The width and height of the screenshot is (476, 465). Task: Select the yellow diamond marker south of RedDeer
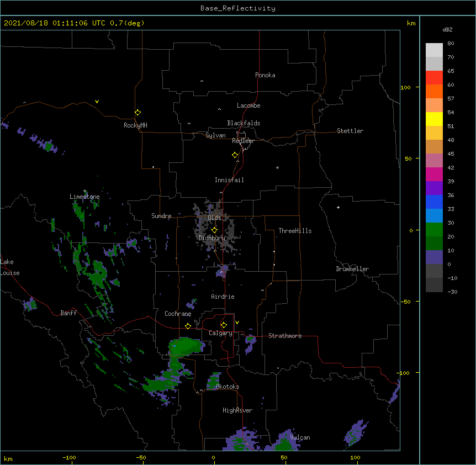(x=235, y=155)
